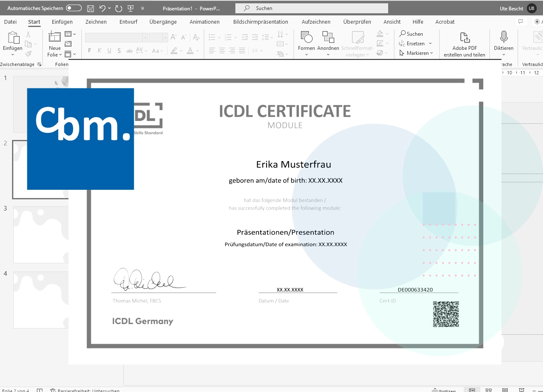Open Anordnen arrange shapes icon

pos(328,37)
